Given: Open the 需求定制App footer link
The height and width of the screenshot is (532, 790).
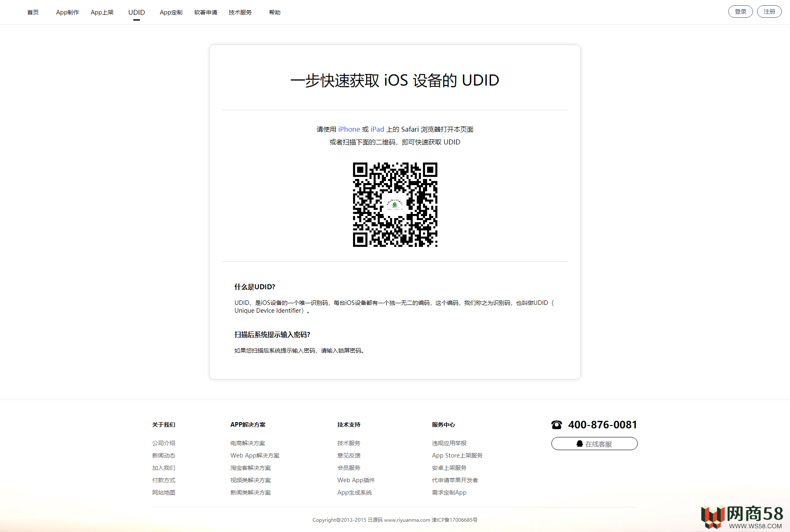Looking at the screenshot, I should (x=449, y=493).
